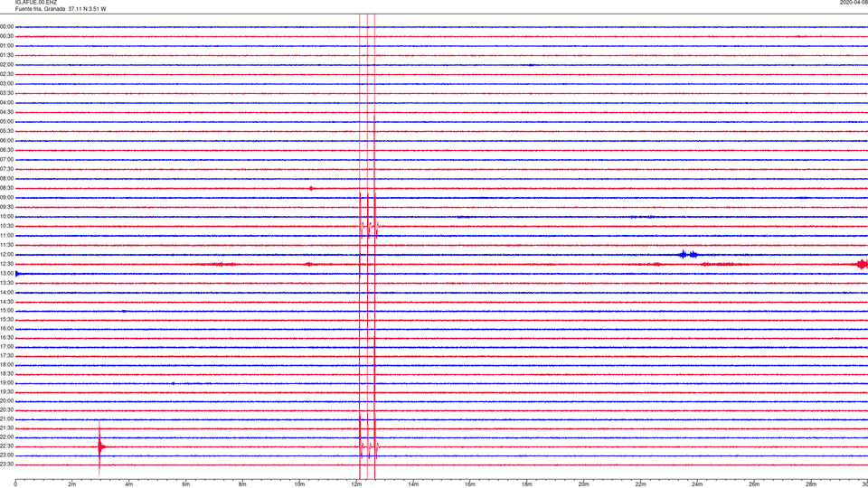The width and height of the screenshot is (868, 488).
Task: Click the station code IG.AFUE.00.EHZ header
Action: pyautogui.click(x=36, y=3)
